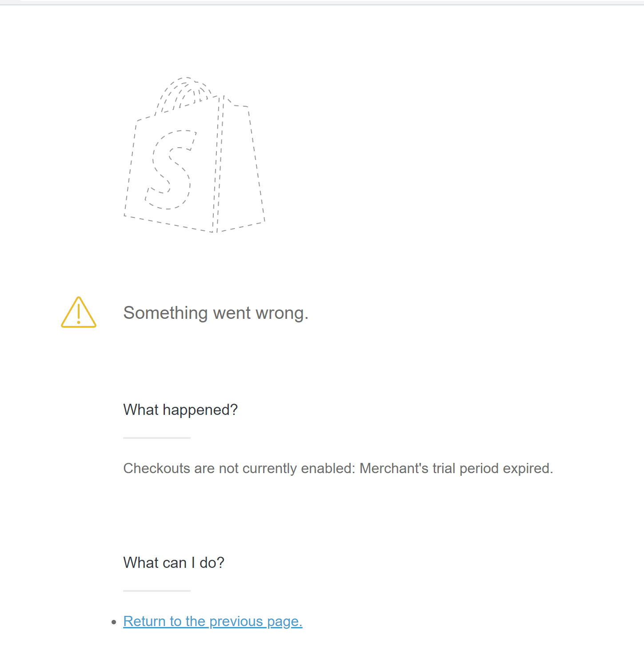Select the "Something went wrong." heading
This screenshot has height=647, width=644.
pyautogui.click(x=216, y=313)
